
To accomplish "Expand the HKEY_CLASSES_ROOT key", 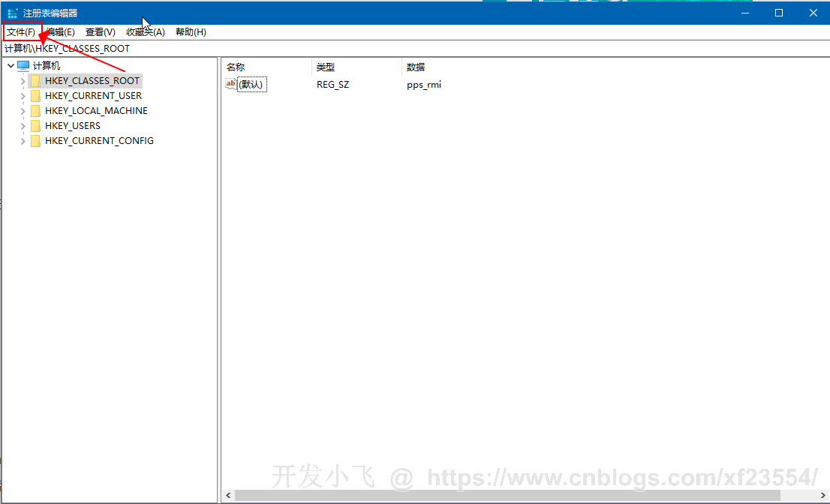I will [x=23, y=81].
